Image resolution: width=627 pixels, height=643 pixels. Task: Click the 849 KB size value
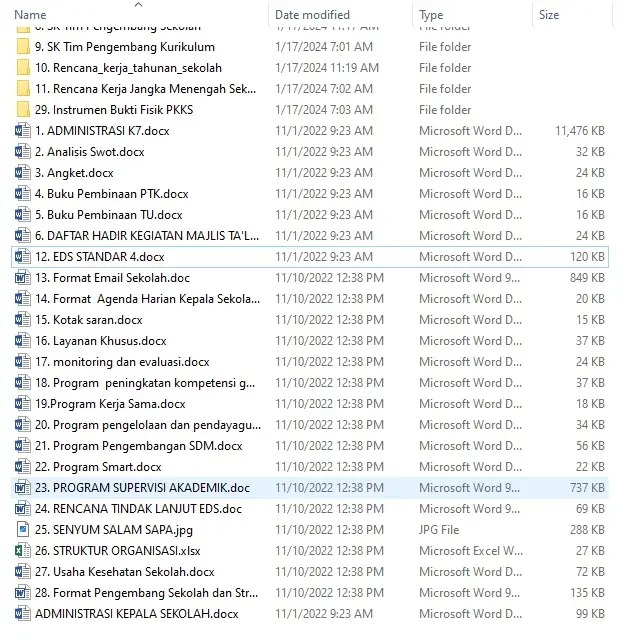587,278
